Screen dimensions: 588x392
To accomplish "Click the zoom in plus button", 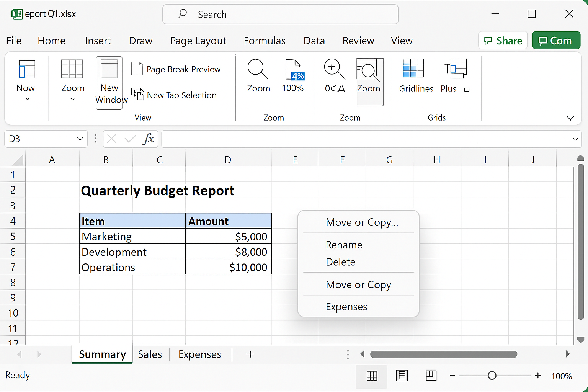I will click(x=538, y=376).
